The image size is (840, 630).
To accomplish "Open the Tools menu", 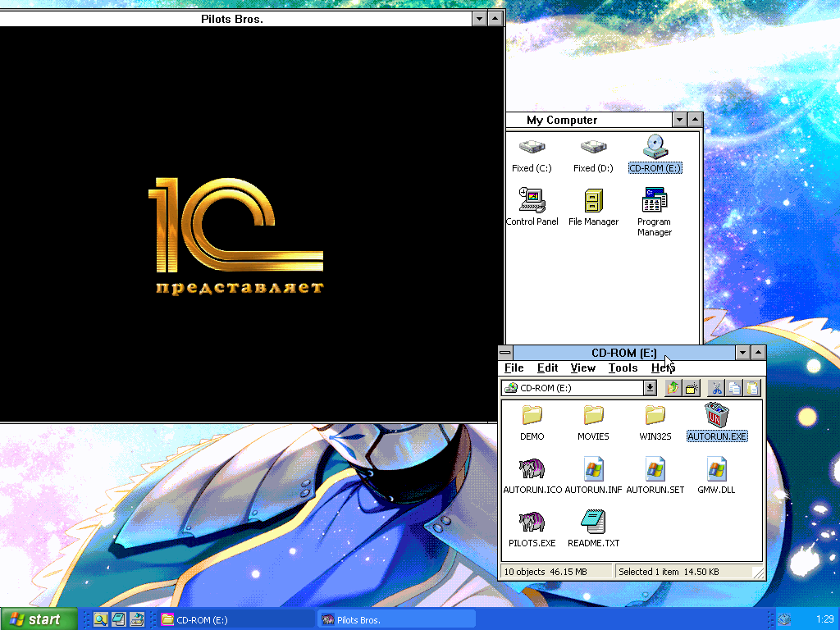I will 623,368.
